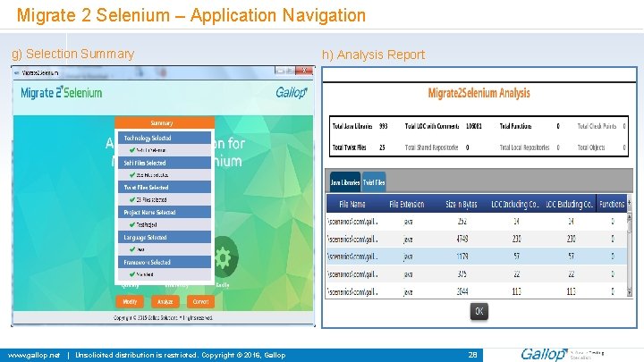The width and height of the screenshot is (644, 362).
Task: Sort by the File Name column header
Action: coord(352,204)
